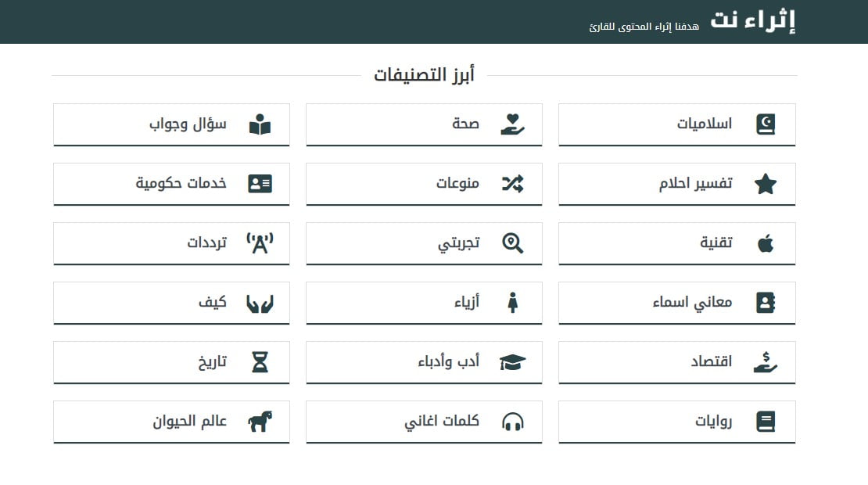Open the اقتصاد category

pyautogui.click(x=677, y=362)
